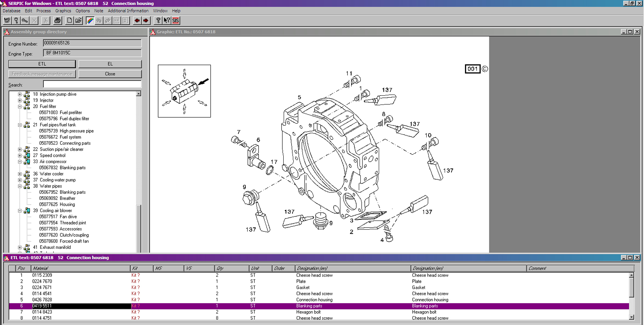Screen dimensions: 644x325
Task: Click the engine block toolbar icon
Action: [7, 21]
